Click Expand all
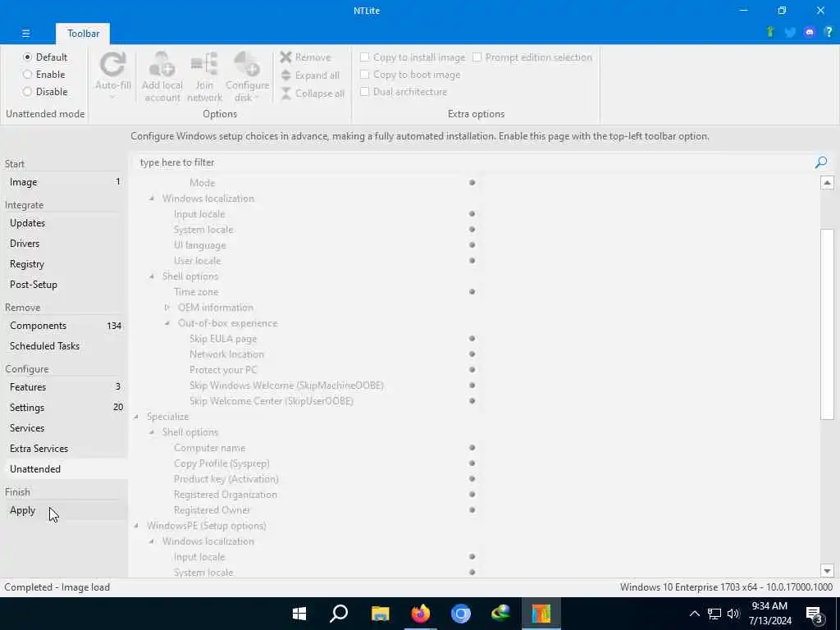This screenshot has height=630, width=840. coord(310,75)
